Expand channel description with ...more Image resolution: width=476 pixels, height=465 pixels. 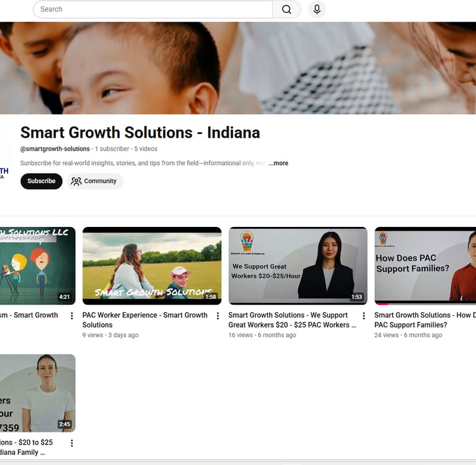(x=278, y=163)
